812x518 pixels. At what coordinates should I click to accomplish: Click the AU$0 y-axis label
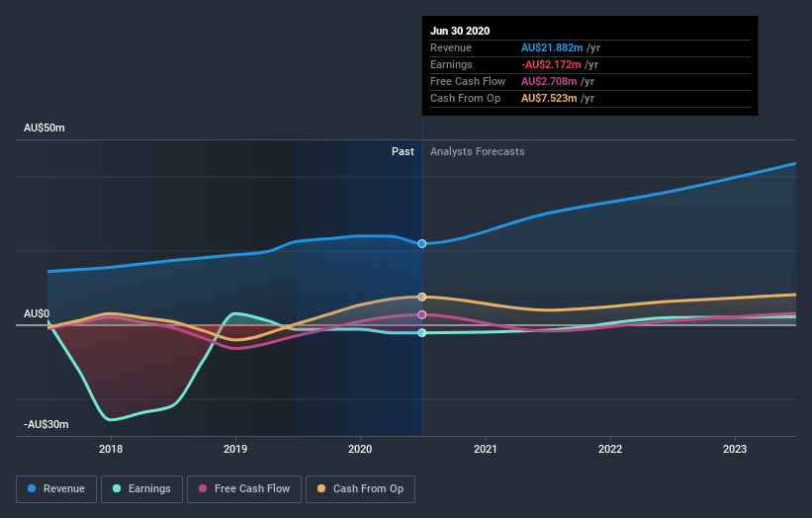click(x=37, y=313)
